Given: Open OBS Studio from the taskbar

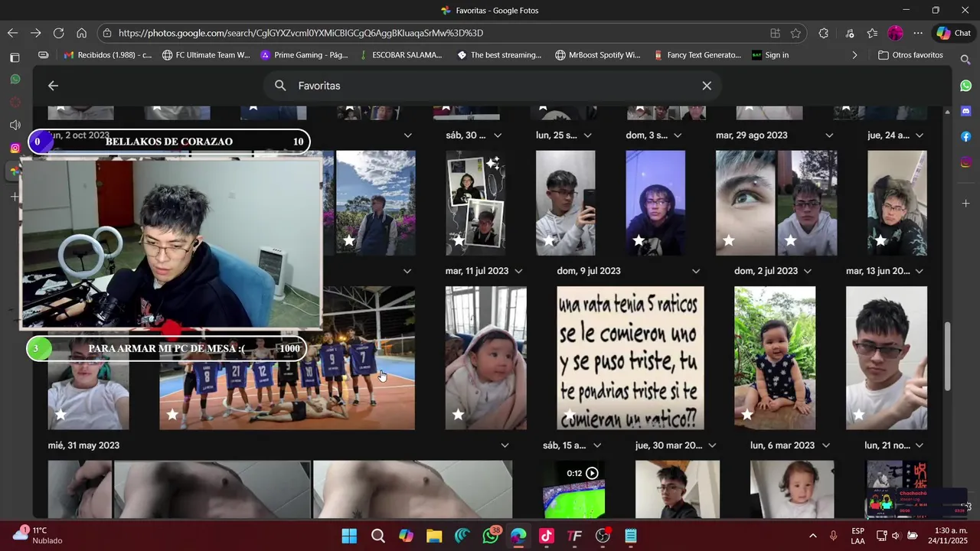Looking at the screenshot, I should [x=603, y=536].
